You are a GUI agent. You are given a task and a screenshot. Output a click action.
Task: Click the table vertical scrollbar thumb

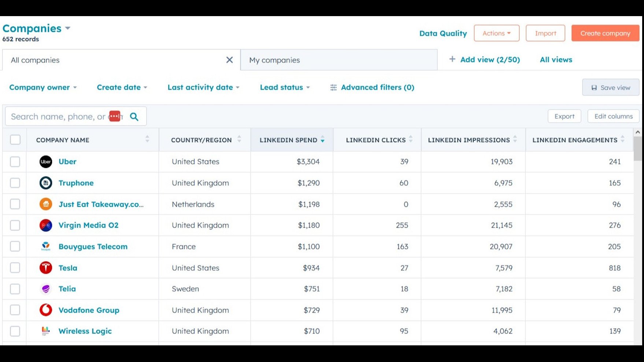click(638, 148)
